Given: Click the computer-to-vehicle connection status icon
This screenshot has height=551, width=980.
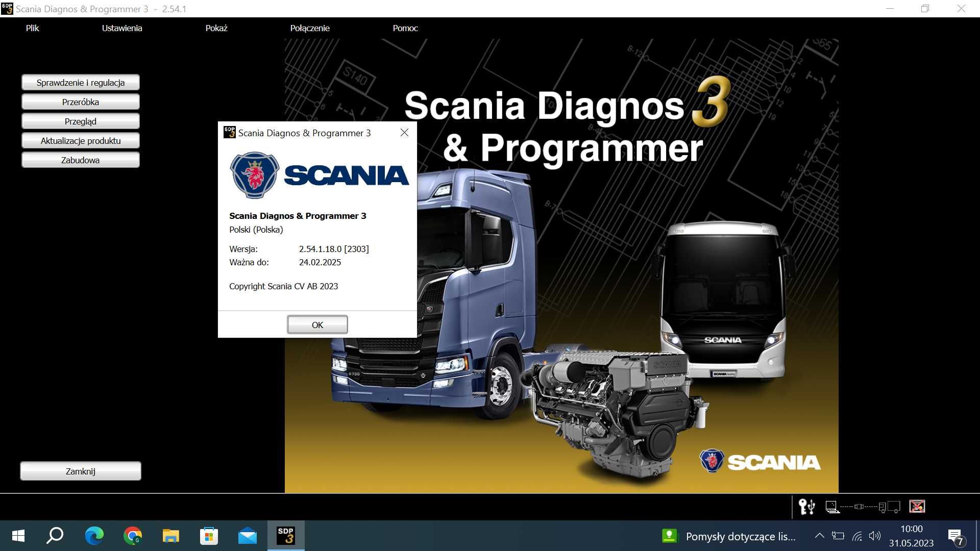Looking at the screenshot, I should point(863,507).
